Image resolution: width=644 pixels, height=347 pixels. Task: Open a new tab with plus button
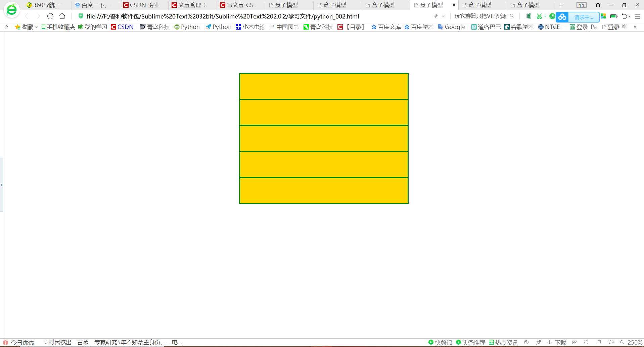coord(561,5)
